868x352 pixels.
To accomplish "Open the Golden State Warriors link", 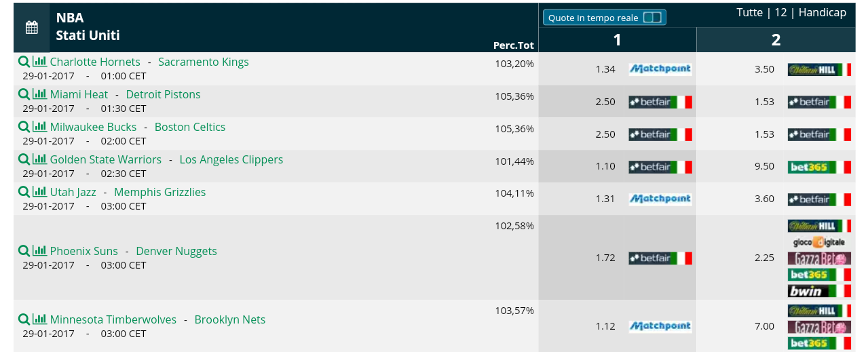I will click(106, 159).
